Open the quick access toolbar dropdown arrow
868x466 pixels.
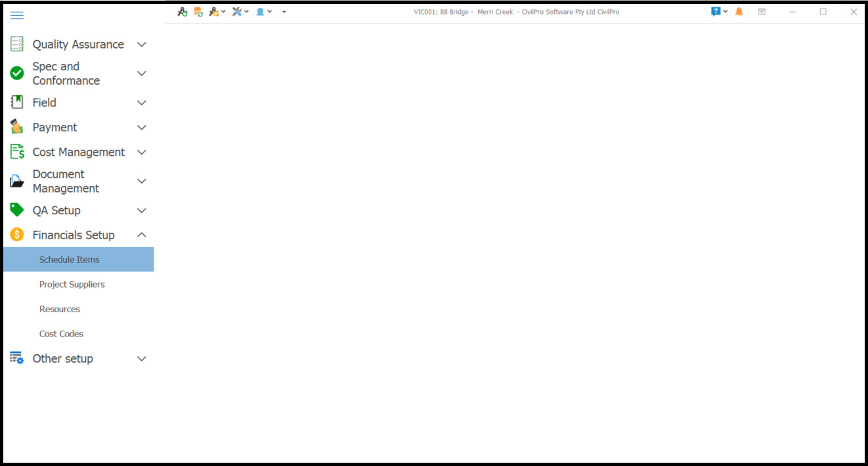click(284, 12)
